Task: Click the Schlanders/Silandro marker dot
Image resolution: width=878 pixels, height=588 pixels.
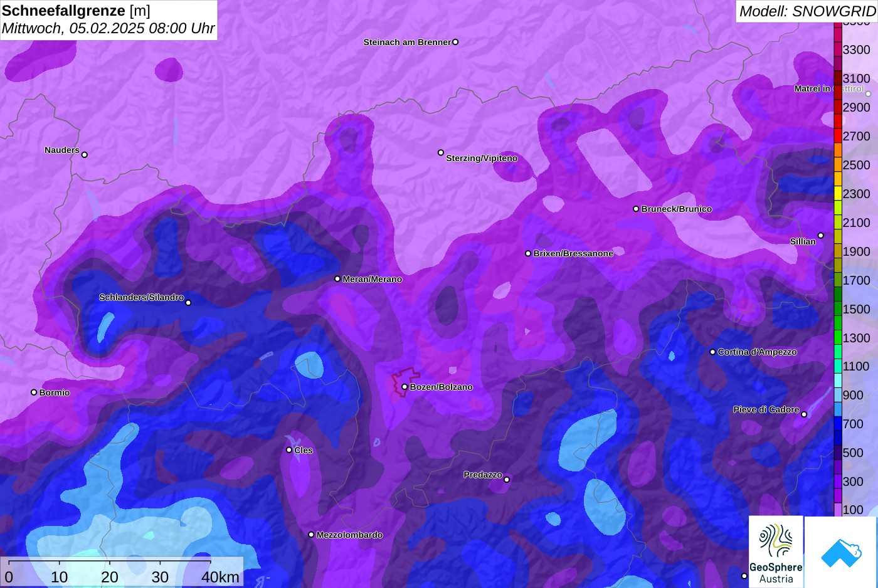Action: 188,303
